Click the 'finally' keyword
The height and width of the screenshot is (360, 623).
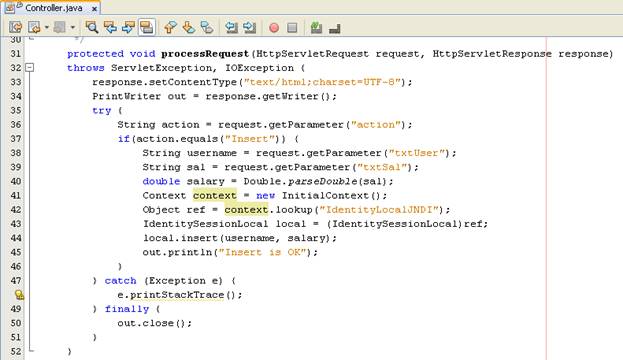127,309
